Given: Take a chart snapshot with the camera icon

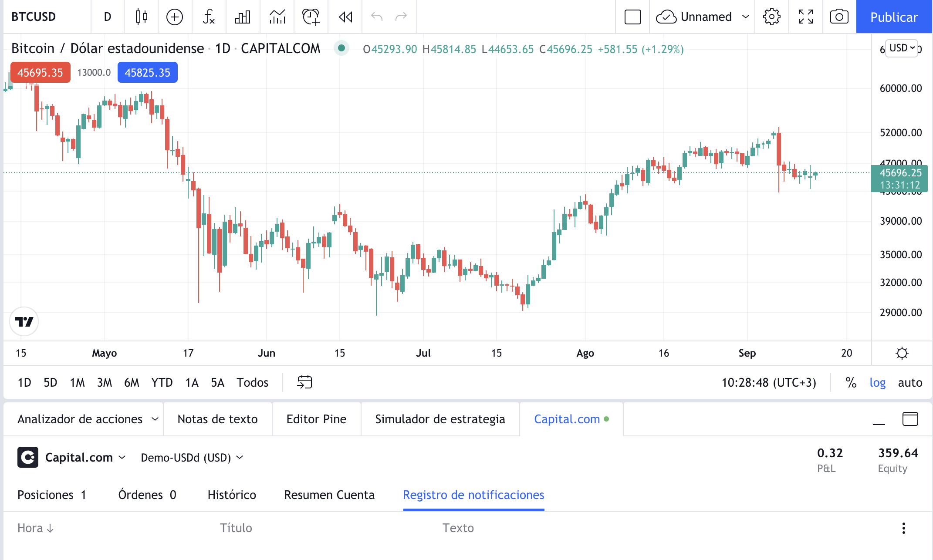Looking at the screenshot, I should click(x=839, y=17).
